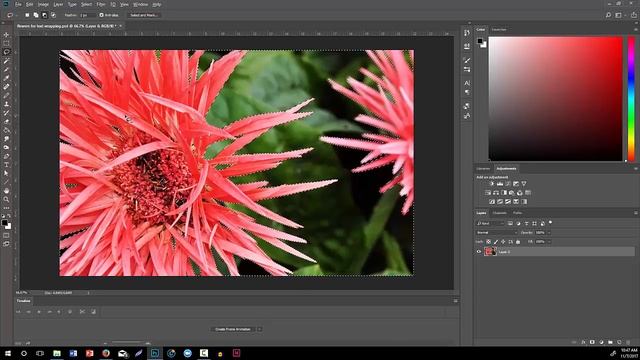Add a Levels adjustment layer
The width and height of the screenshot is (640, 360).
click(x=500, y=184)
